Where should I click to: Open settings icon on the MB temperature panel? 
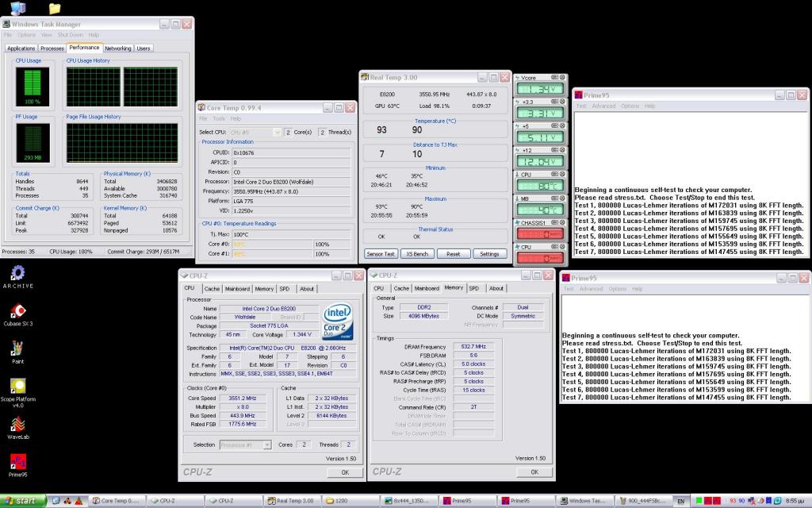(x=554, y=198)
